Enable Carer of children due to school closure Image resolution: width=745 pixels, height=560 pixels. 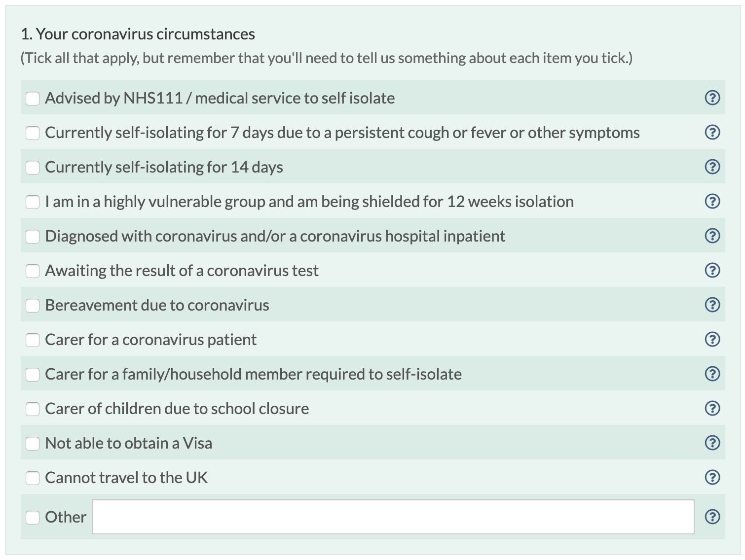(33, 409)
